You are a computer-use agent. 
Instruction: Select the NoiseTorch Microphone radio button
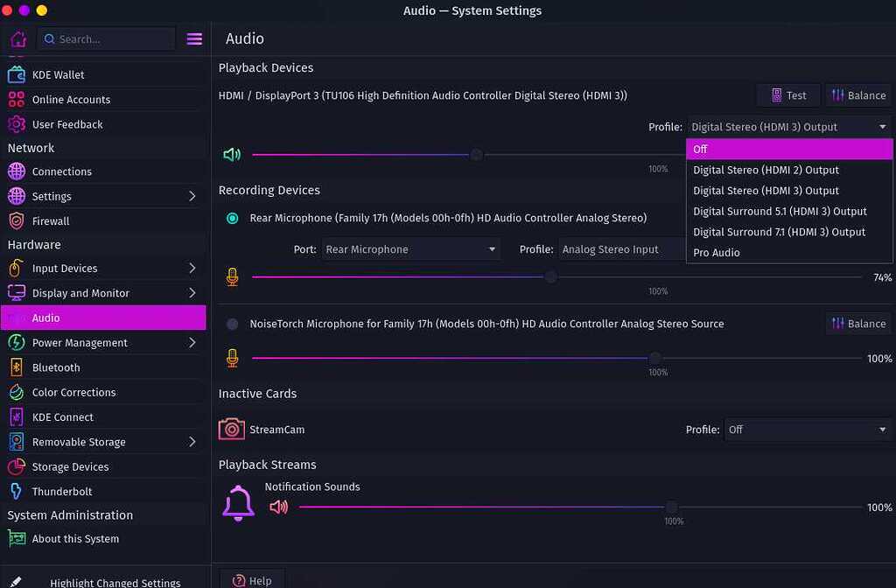(233, 324)
